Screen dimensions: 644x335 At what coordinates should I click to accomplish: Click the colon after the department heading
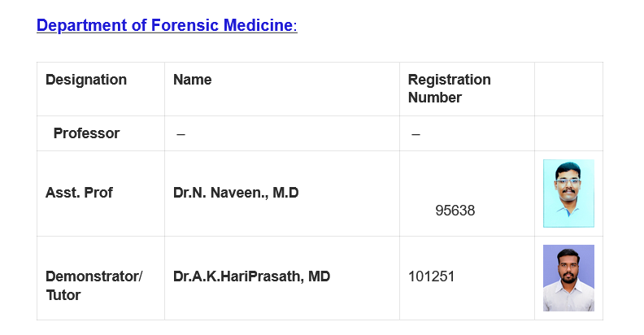295,26
